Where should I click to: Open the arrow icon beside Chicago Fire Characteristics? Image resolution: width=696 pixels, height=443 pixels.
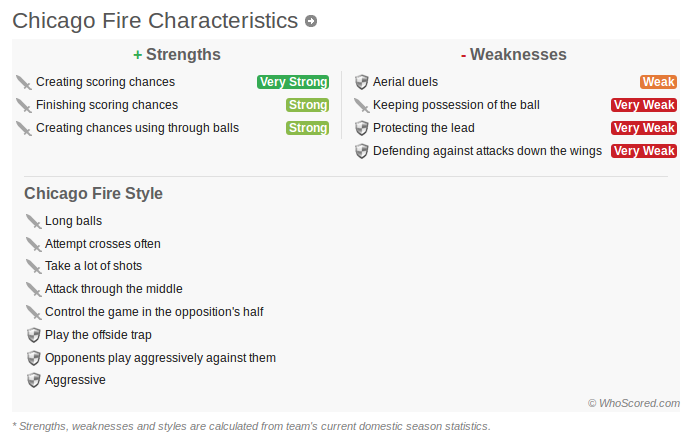pyautogui.click(x=311, y=21)
